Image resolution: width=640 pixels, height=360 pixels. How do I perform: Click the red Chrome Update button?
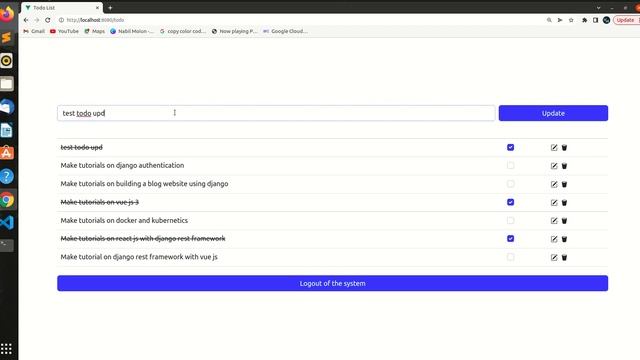pos(627,20)
